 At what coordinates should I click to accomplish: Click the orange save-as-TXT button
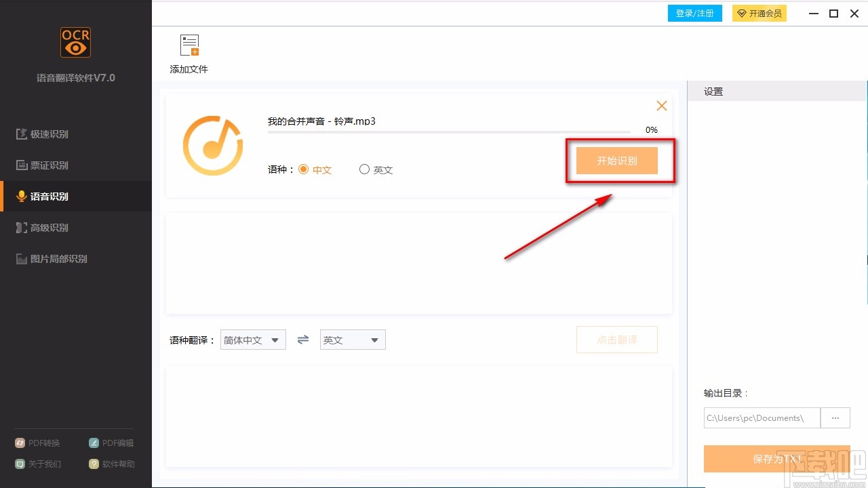[x=777, y=459]
